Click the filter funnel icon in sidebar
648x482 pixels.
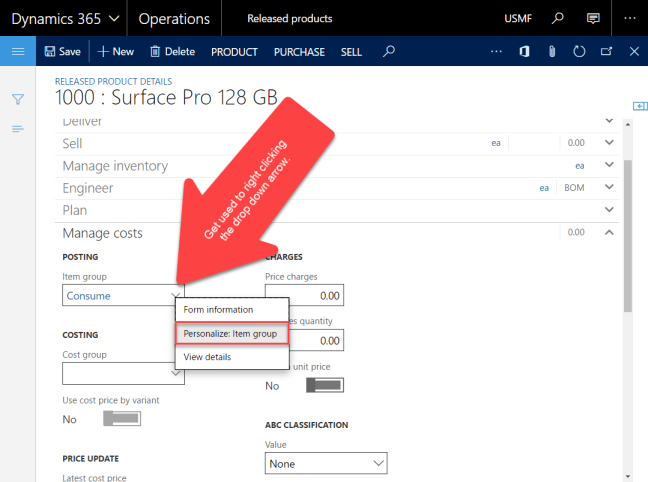pos(18,99)
